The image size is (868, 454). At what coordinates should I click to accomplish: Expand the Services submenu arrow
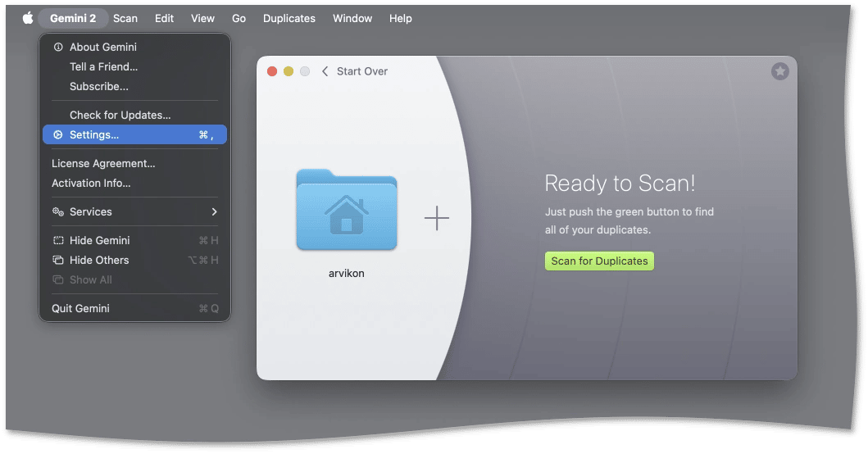coord(214,212)
